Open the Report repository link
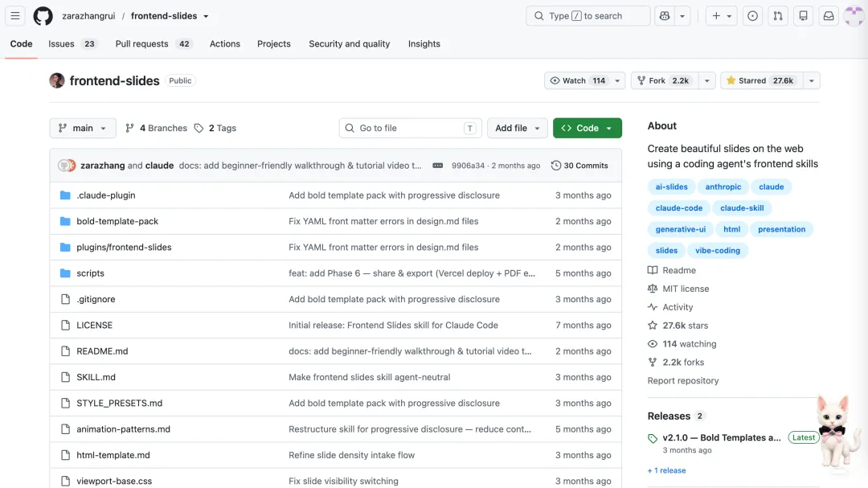 (683, 380)
